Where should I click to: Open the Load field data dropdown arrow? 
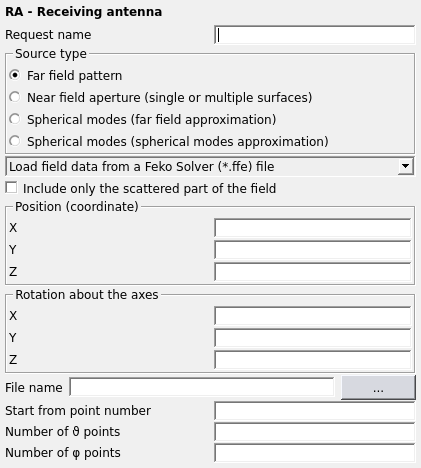(405, 166)
